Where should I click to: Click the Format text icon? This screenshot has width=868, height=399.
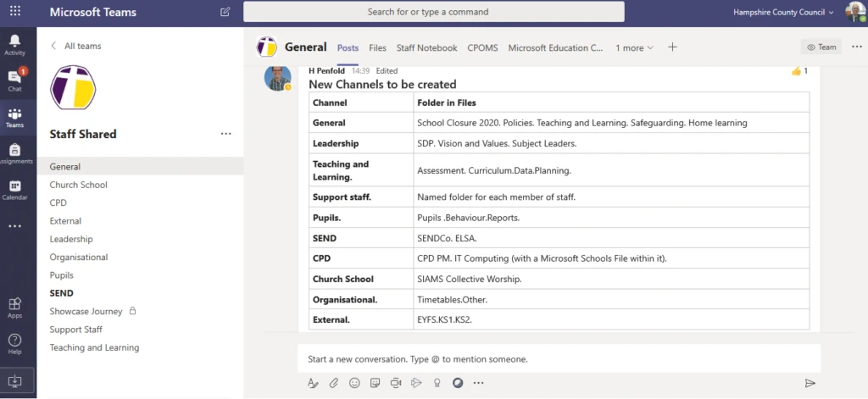[x=314, y=383]
